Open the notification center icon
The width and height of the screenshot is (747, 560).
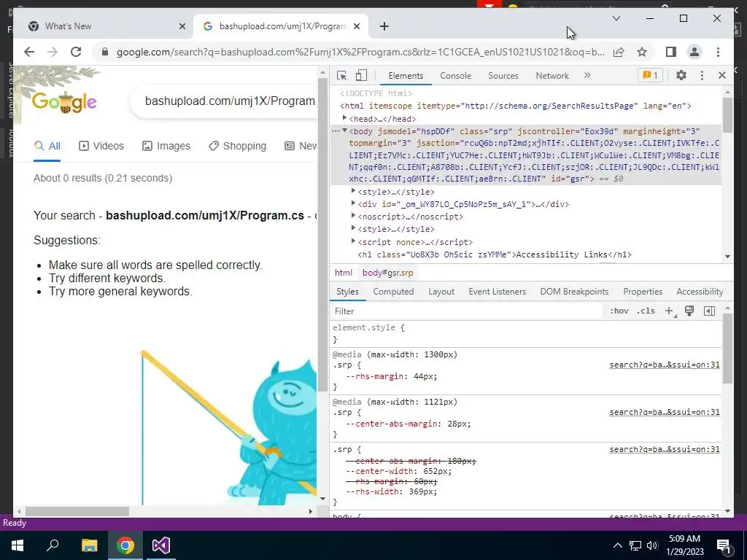pyautogui.click(x=724, y=545)
